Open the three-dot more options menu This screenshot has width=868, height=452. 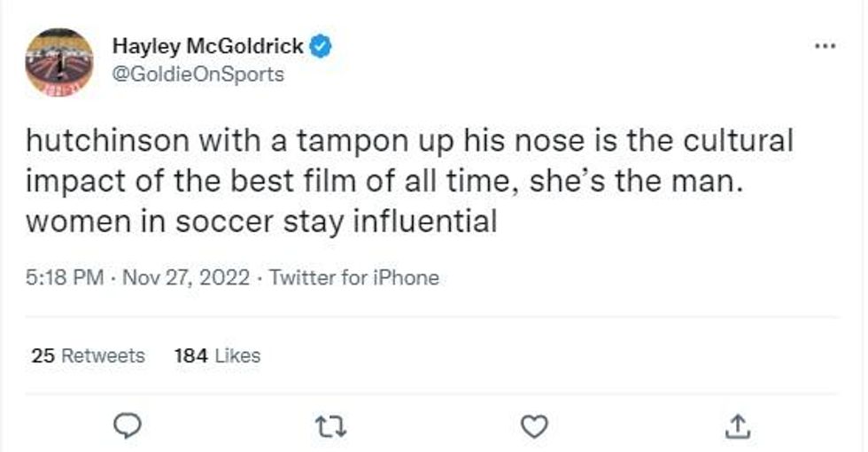(x=825, y=45)
